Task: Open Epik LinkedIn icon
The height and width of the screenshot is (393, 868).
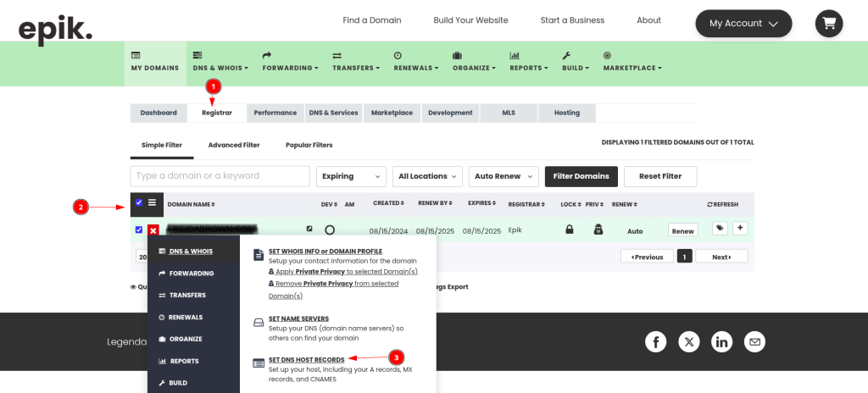Action: [722, 341]
